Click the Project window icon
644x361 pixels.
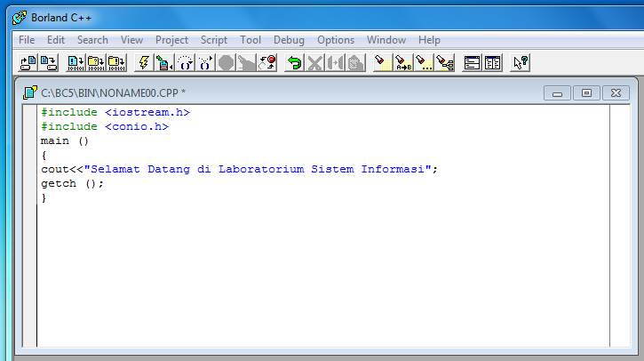(492, 63)
